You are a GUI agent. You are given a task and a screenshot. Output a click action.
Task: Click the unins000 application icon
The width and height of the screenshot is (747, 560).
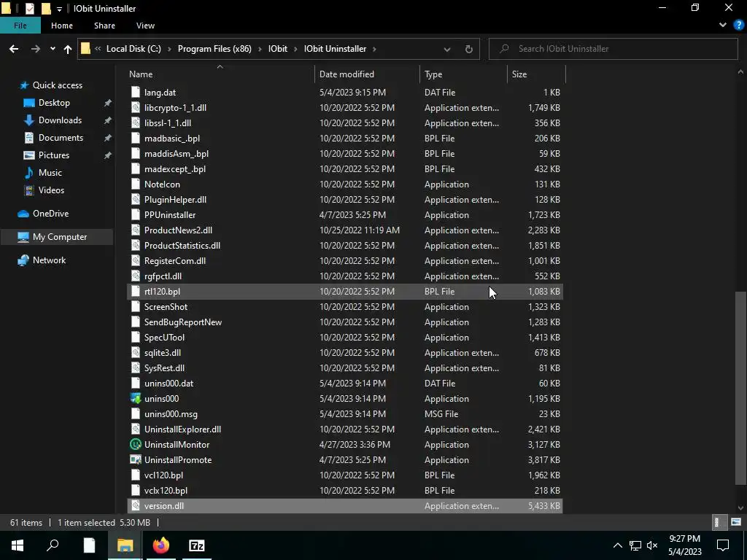click(x=136, y=399)
